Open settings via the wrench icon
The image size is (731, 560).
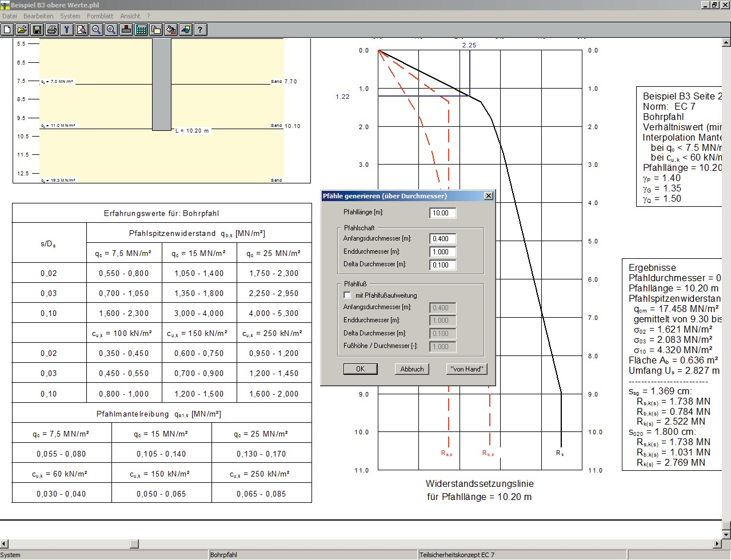point(67,30)
